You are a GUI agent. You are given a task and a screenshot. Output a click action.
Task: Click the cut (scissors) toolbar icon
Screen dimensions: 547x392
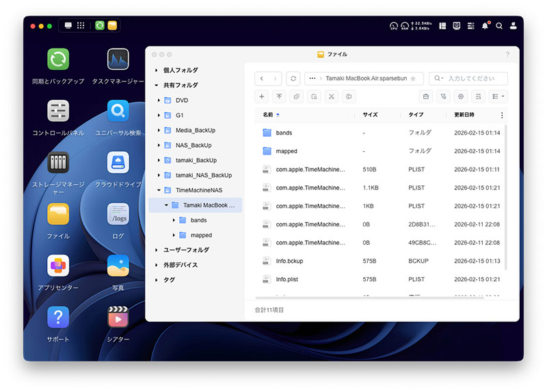pos(332,97)
